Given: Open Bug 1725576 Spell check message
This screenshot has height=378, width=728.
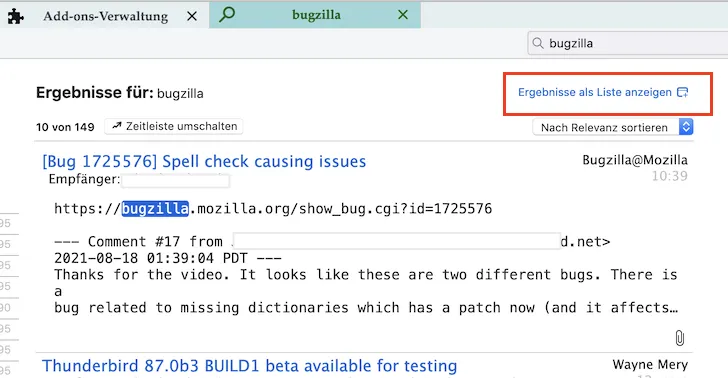Looking at the screenshot, I should 204,161.
